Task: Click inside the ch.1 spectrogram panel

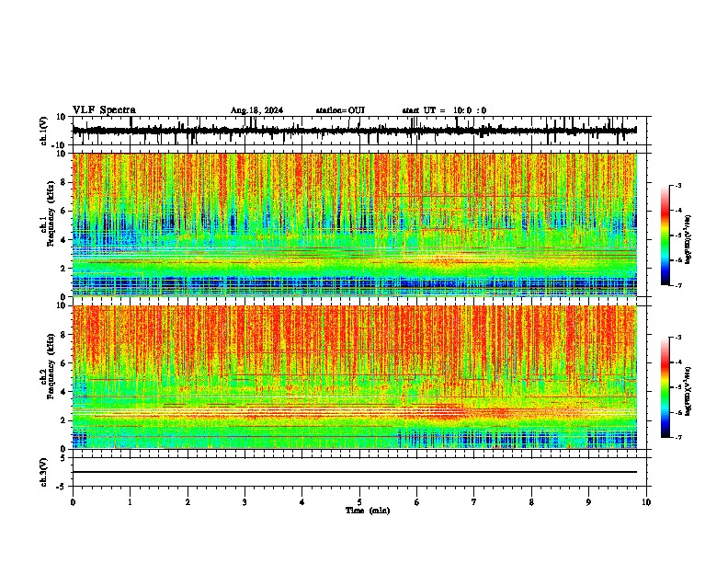Action: 354,224
